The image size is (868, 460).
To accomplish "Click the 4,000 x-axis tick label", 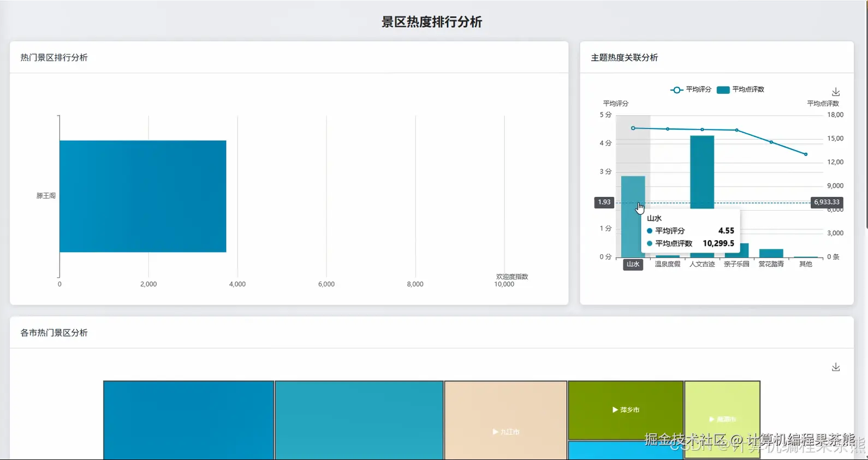I will 237,284.
